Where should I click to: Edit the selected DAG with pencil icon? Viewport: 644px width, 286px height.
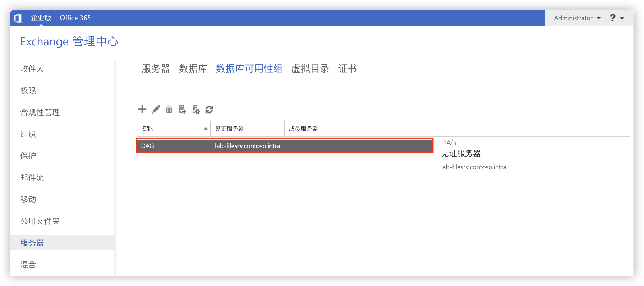point(156,109)
